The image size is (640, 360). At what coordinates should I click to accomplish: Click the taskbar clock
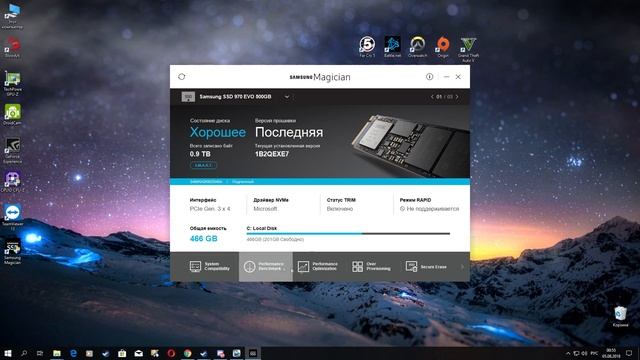point(611,353)
